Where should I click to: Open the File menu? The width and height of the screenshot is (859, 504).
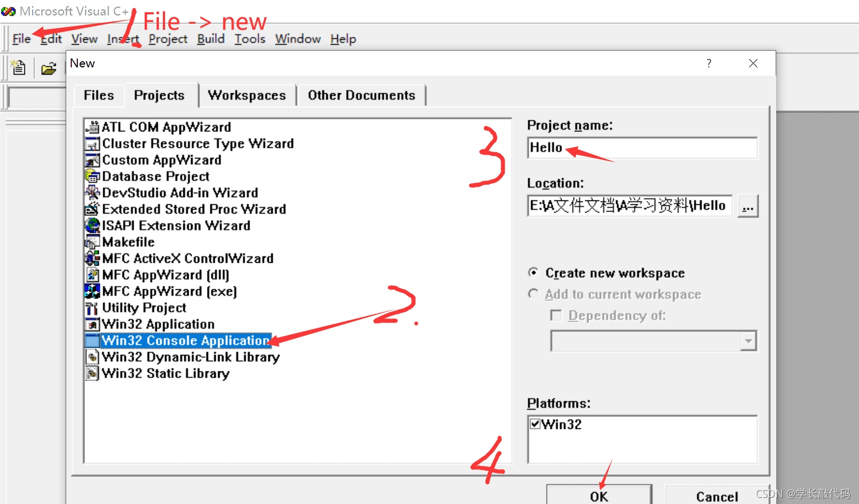[22, 39]
